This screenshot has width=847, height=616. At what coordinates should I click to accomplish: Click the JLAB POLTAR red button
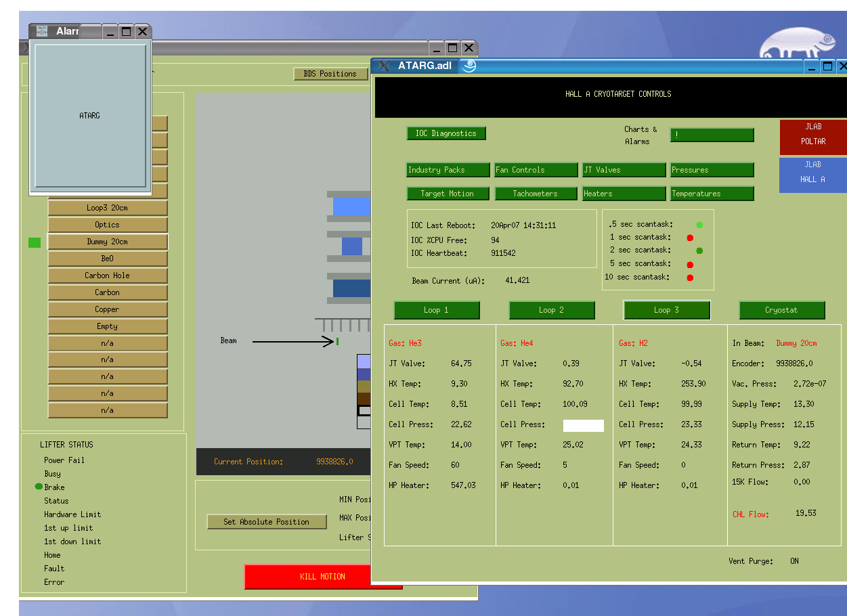tap(813, 137)
